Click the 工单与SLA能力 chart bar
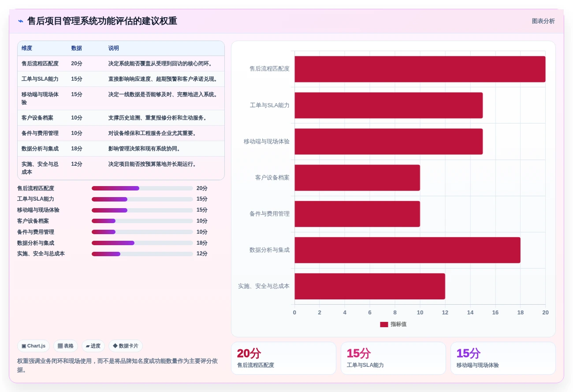The height and width of the screenshot is (392, 573). point(389,105)
